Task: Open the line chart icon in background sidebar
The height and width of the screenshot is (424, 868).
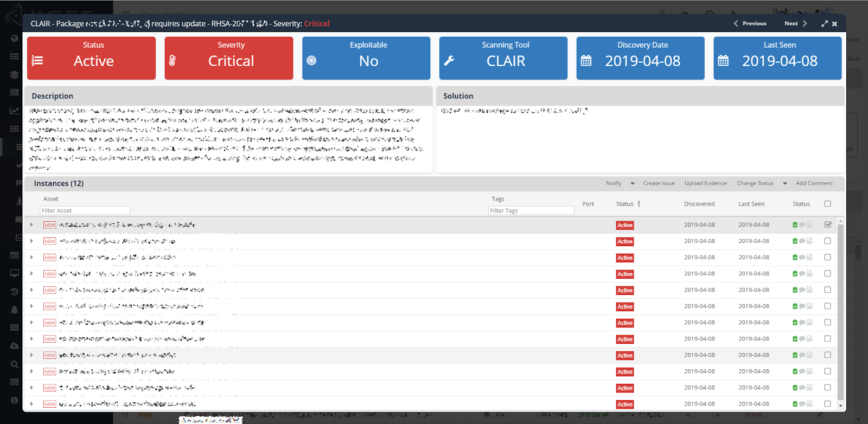Action: coord(15,111)
